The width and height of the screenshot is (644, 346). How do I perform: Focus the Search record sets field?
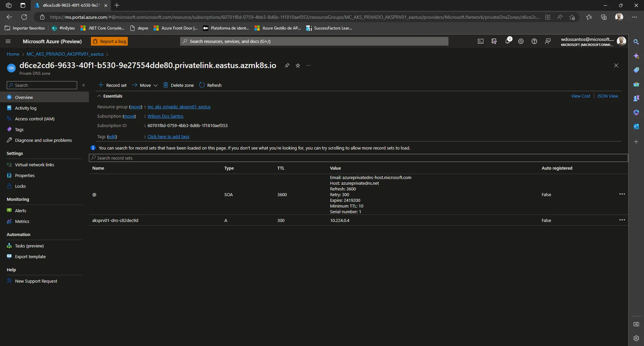[x=358, y=158]
